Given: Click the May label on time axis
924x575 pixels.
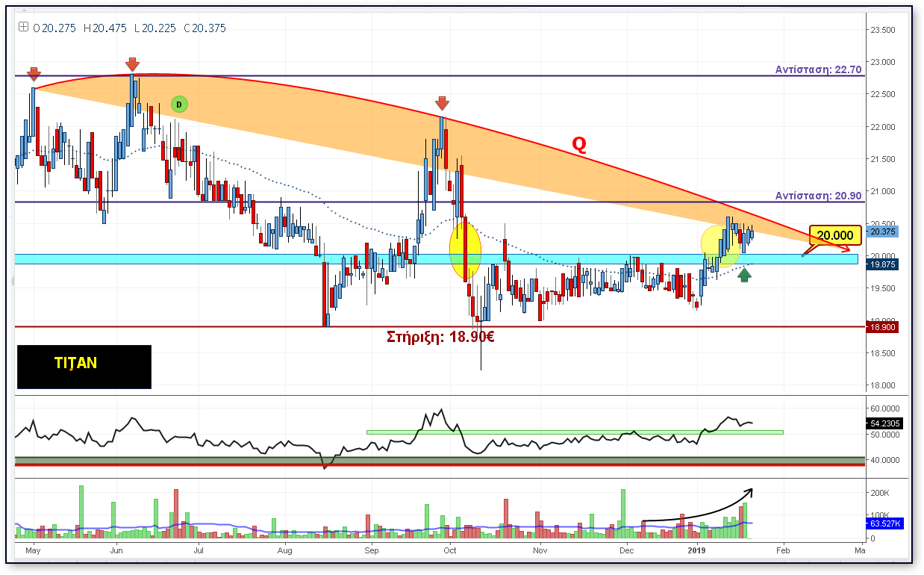Looking at the screenshot, I should (x=33, y=551).
